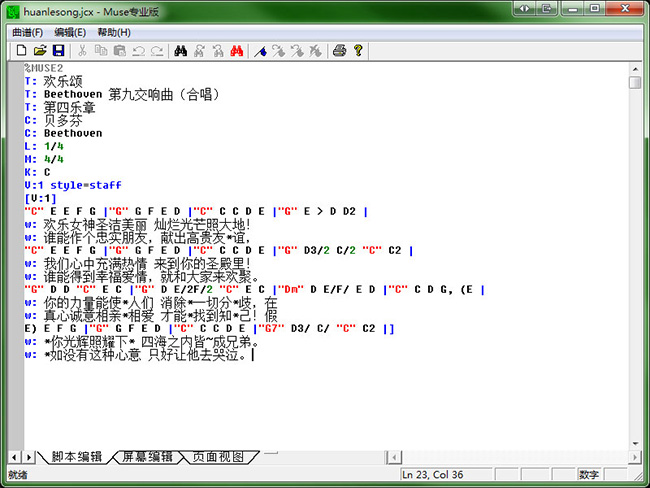Click the lyric line '*如没有这种心意'

point(137,355)
